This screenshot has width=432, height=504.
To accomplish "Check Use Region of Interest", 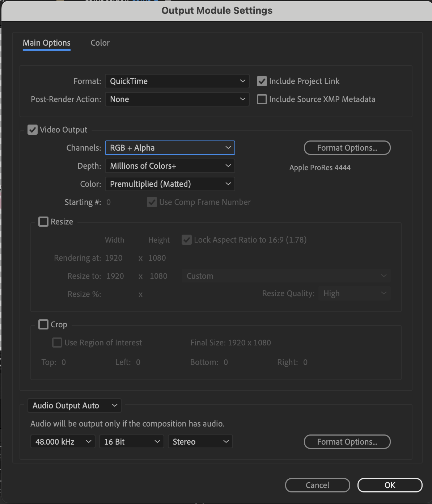I will [x=57, y=342].
